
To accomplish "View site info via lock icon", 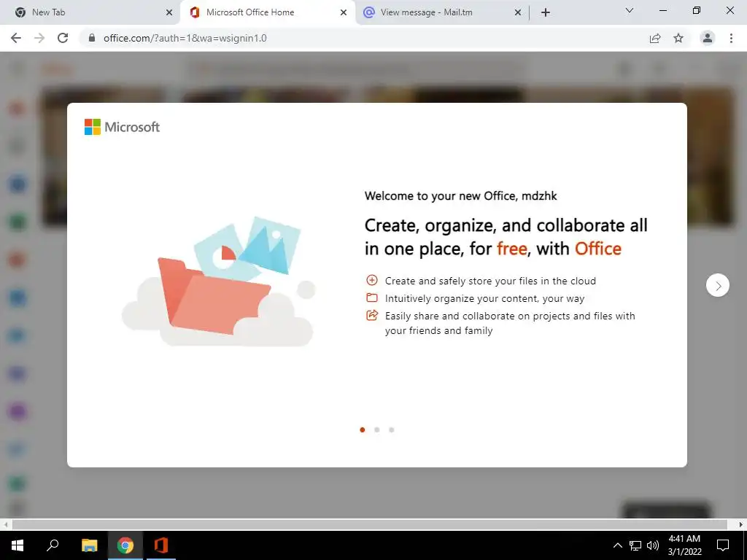I will (92, 38).
